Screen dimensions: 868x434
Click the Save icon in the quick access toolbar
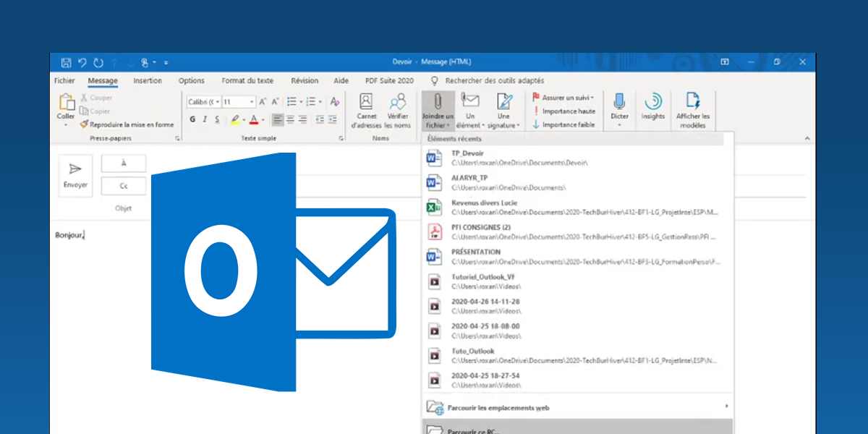[x=67, y=62]
